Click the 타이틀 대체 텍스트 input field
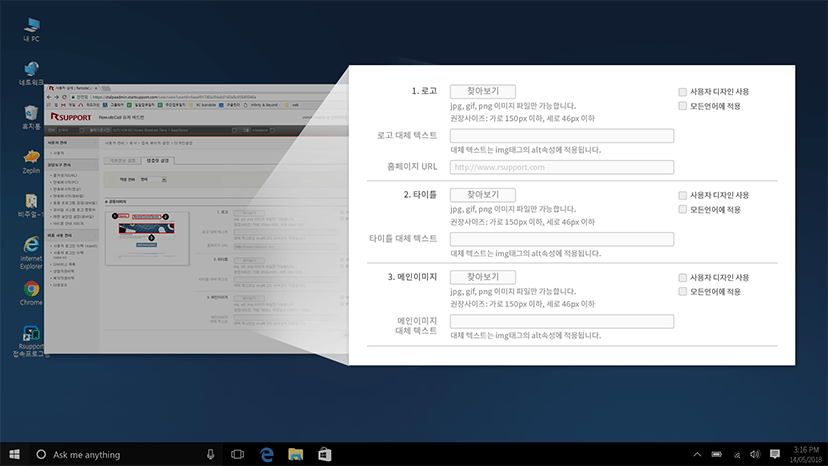The image size is (828, 466). 562,239
